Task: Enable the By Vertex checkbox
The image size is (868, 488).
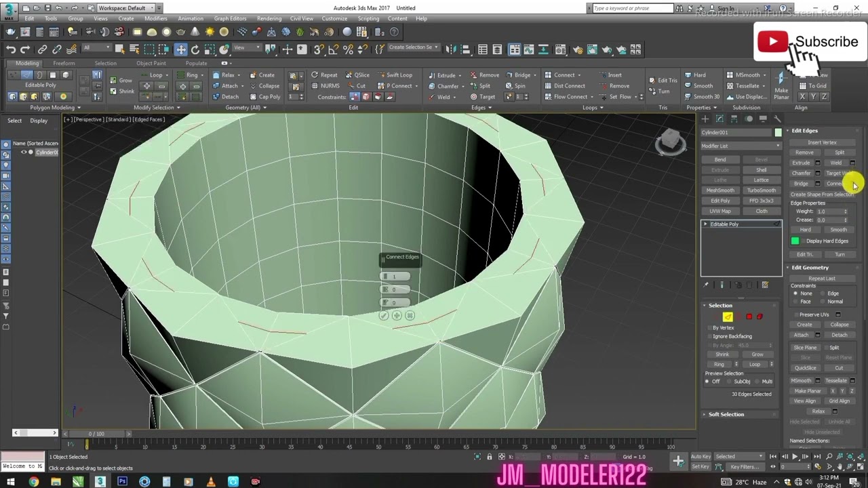Action: 709,328
